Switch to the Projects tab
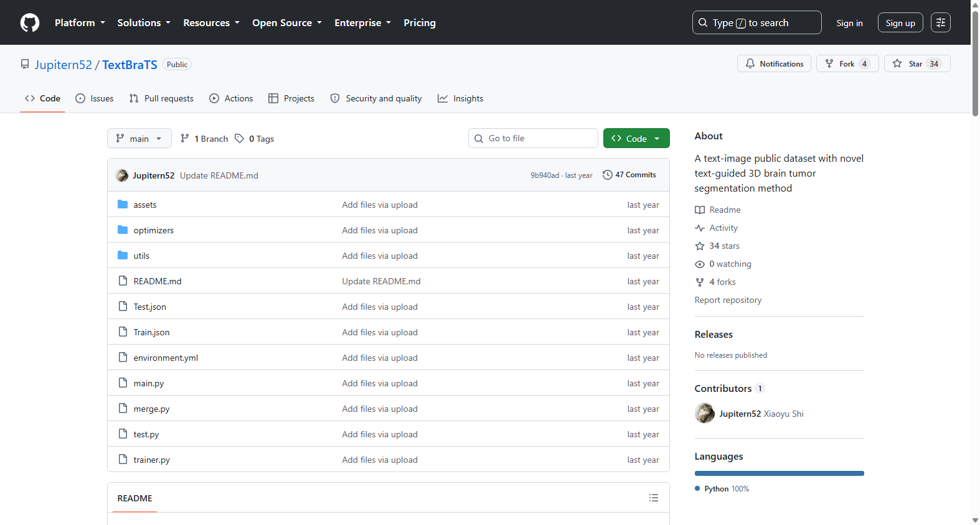 point(291,99)
